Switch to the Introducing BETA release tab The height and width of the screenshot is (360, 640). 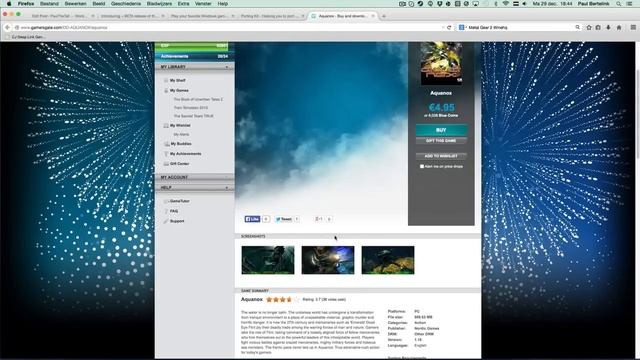tap(131, 16)
